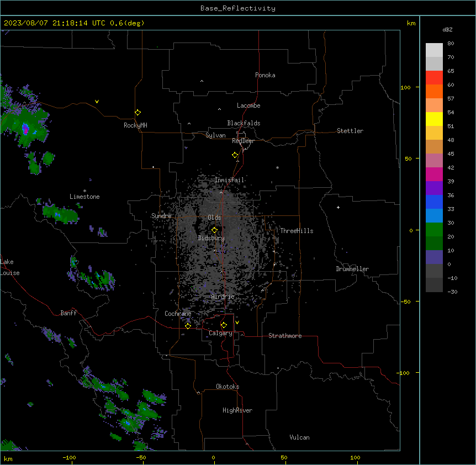
Task: Click the yellow diamond marker south of RedDeer
Action: pyautogui.click(x=235, y=155)
